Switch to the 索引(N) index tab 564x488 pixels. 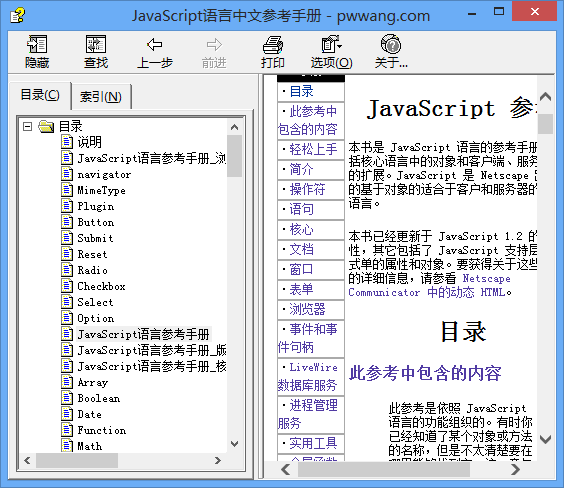pos(101,96)
